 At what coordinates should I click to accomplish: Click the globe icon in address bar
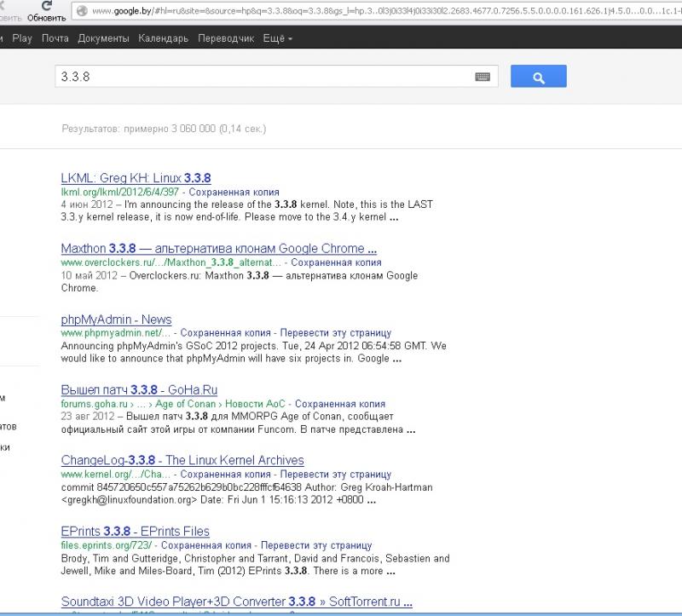(x=82, y=10)
